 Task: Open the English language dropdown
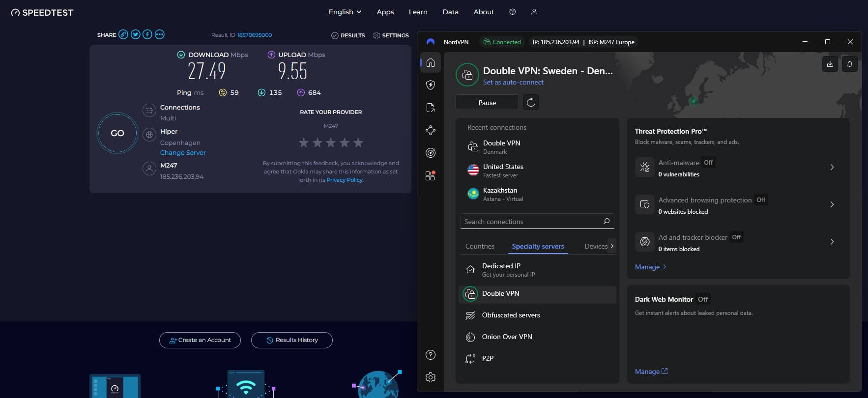(x=345, y=12)
